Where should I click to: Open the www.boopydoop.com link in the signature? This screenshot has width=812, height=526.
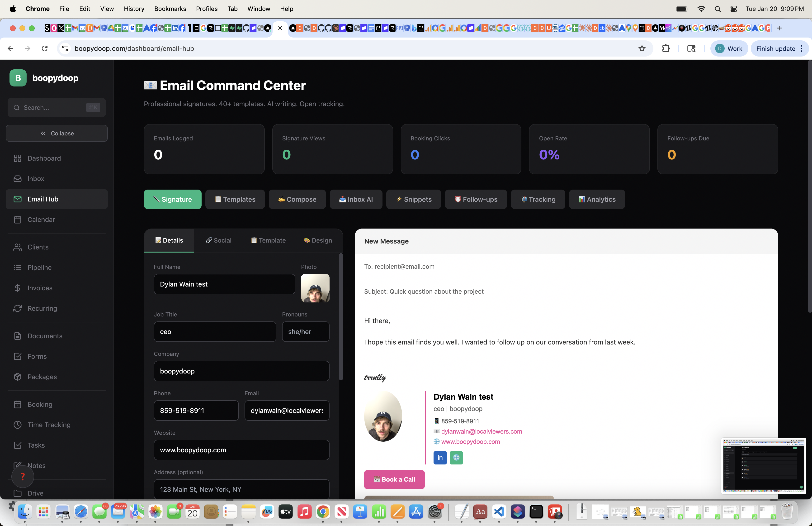point(471,441)
